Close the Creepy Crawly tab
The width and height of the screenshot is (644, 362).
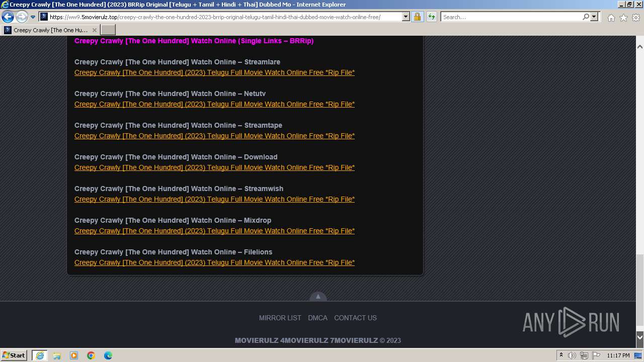[x=94, y=30]
